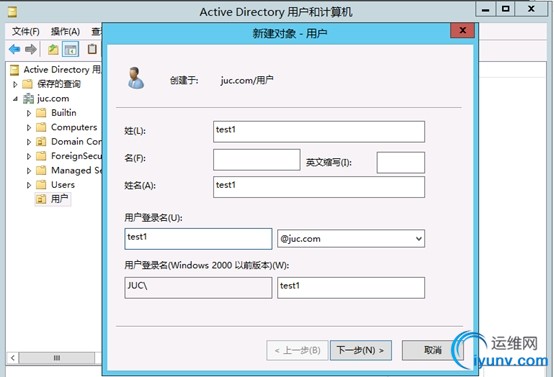Expand the ForeignSecurityPrincipals node
This screenshot has width=554, height=377.
(29, 157)
